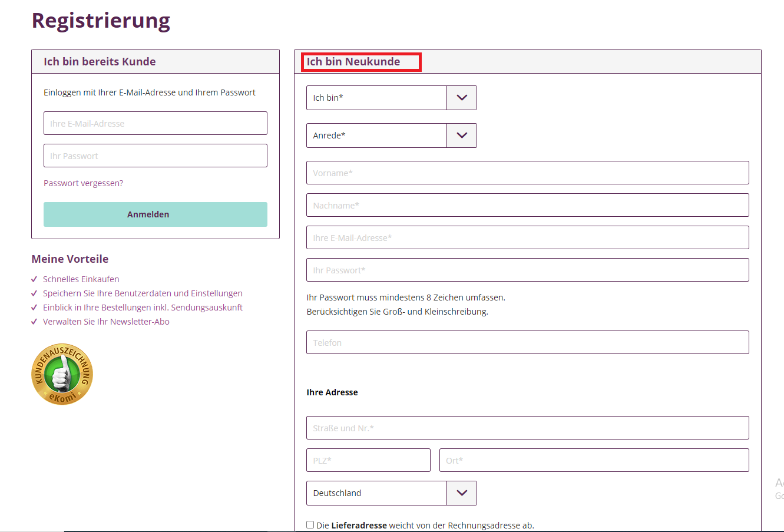Open 'Passwort vergessen?' link

click(x=83, y=183)
